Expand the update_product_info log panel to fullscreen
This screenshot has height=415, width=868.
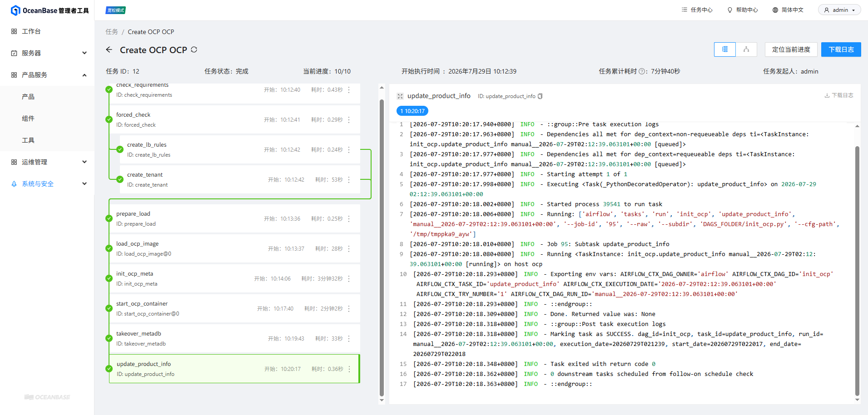tap(400, 96)
